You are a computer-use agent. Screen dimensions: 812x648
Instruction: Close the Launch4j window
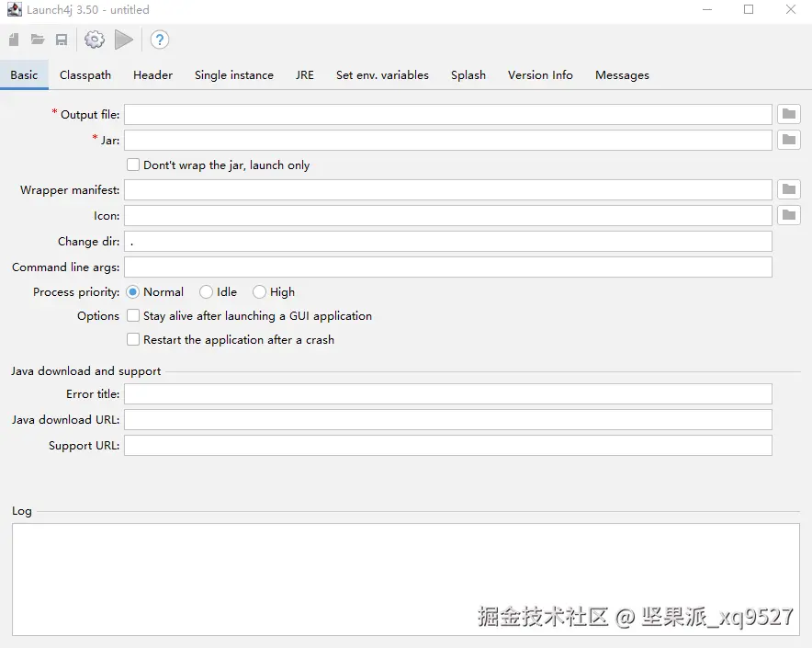(x=790, y=9)
